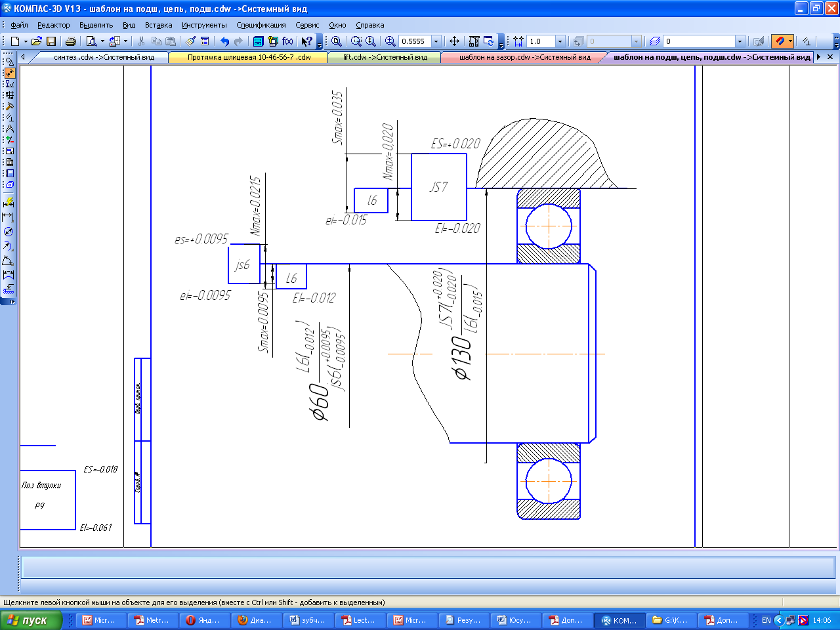Toggle the Dimensions panel button
Screen dimensions: 840x630
click(x=9, y=73)
